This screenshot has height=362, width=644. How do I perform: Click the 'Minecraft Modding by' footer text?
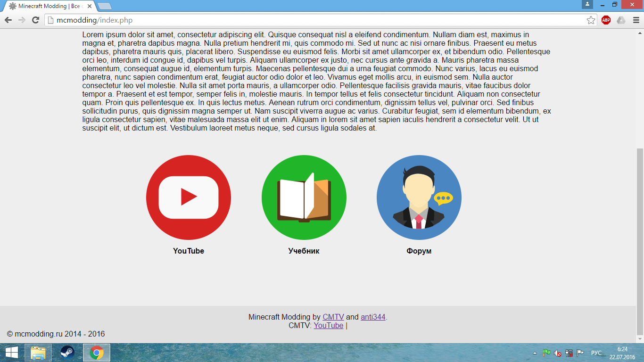285,317
